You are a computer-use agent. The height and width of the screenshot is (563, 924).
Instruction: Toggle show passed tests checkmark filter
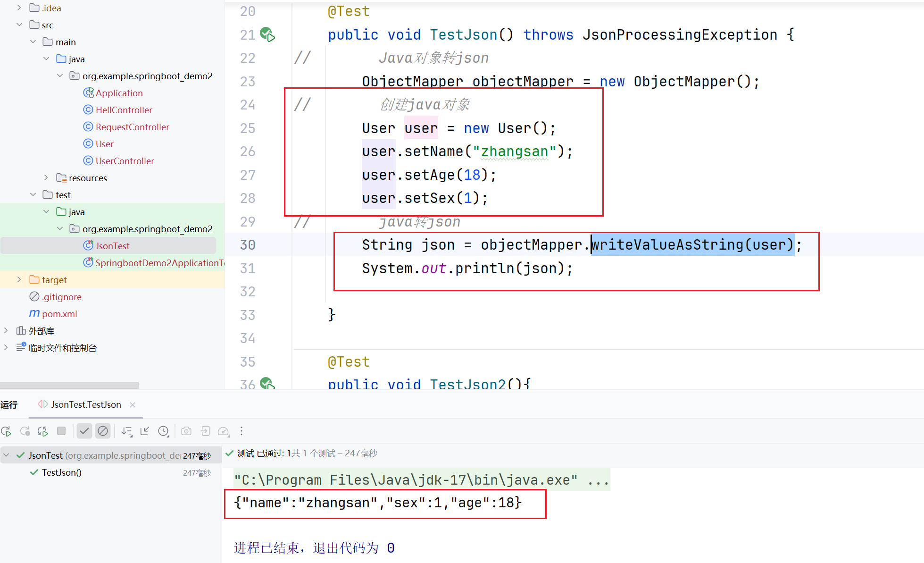pyautogui.click(x=84, y=431)
